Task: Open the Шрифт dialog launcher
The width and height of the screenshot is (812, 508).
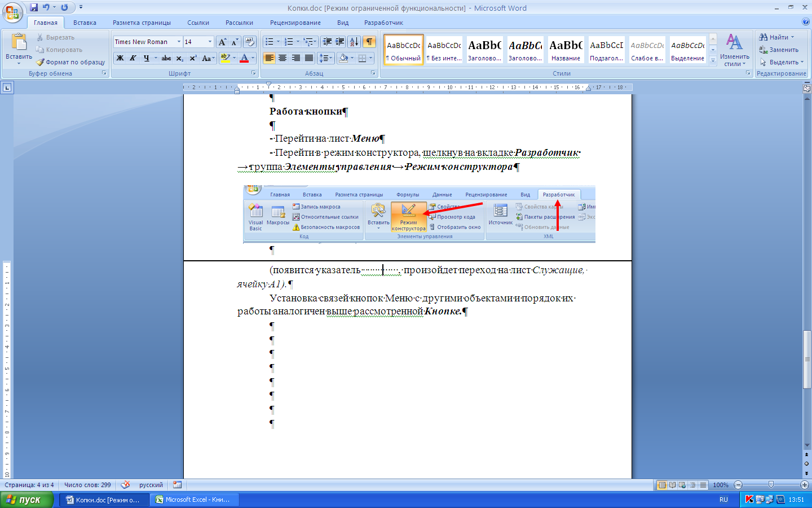Action: pos(254,73)
